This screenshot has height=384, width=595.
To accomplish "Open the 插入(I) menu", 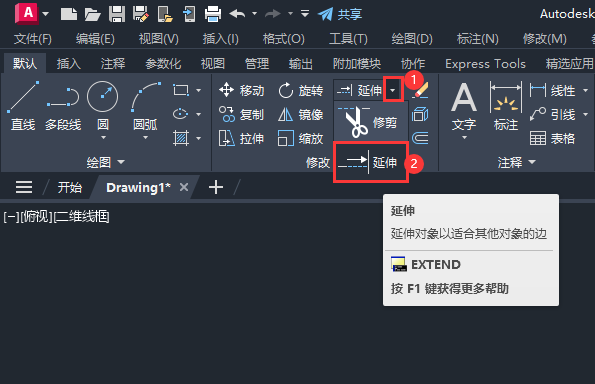I will click(220, 39).
